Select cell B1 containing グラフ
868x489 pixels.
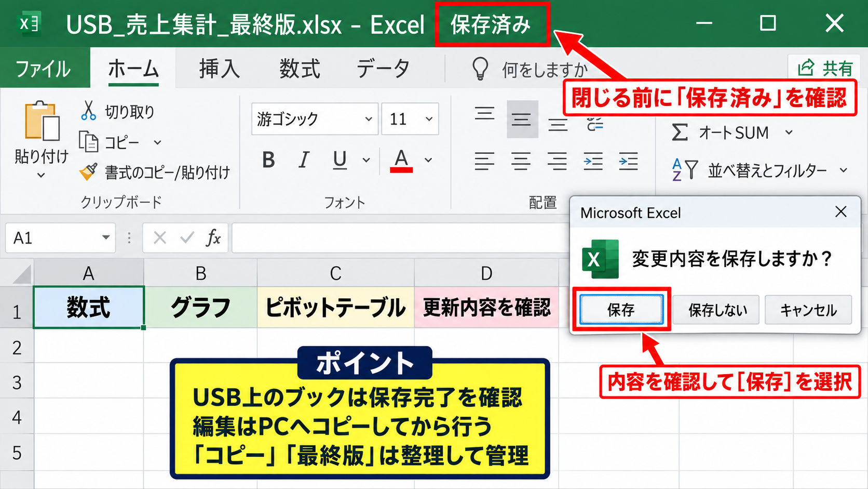pos(201,308)
